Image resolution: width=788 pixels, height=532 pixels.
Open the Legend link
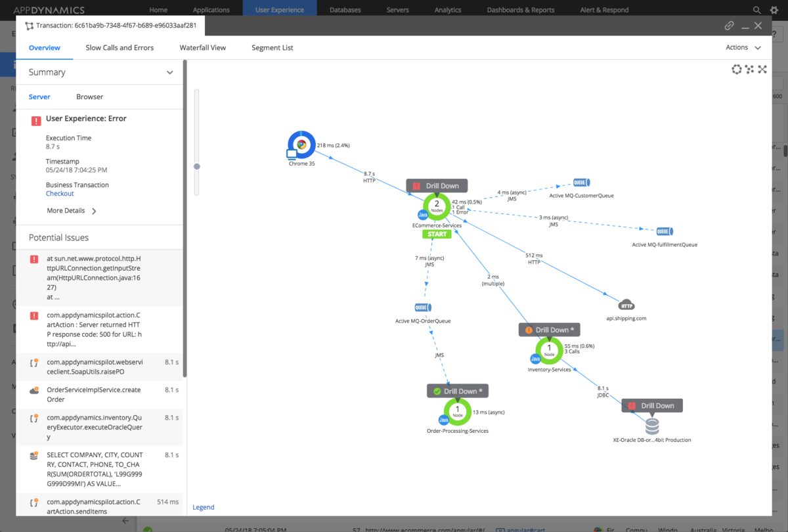pos(203,507)
